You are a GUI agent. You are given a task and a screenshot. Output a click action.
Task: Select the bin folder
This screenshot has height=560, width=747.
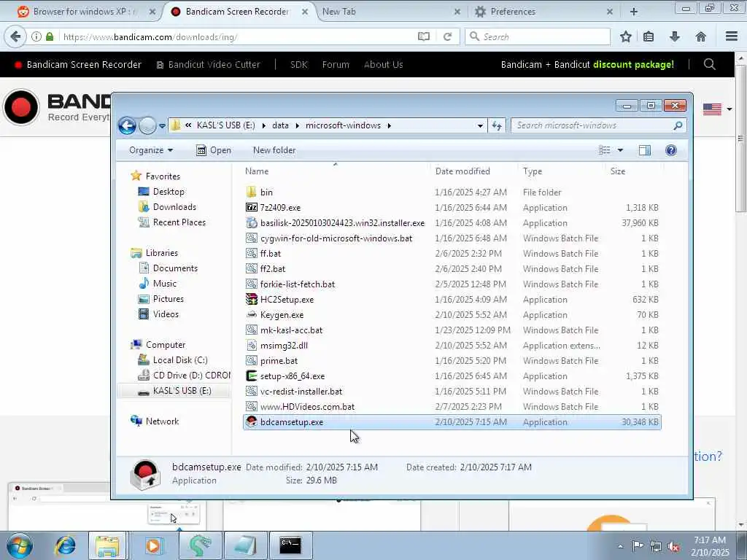coord(452,192)
